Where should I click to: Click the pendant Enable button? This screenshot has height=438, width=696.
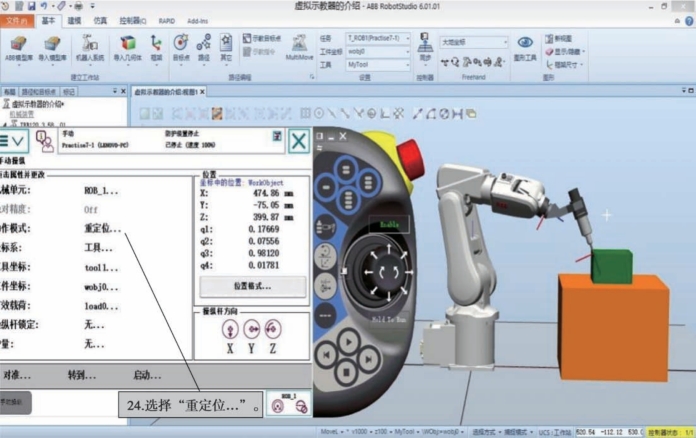coord(389,225)
